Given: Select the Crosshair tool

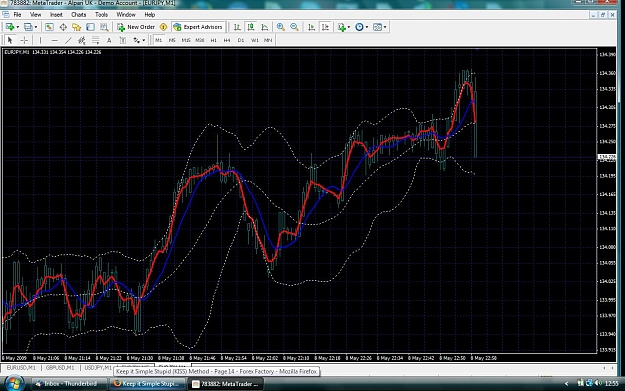Looking at the screenshot, I should [24, 40].
